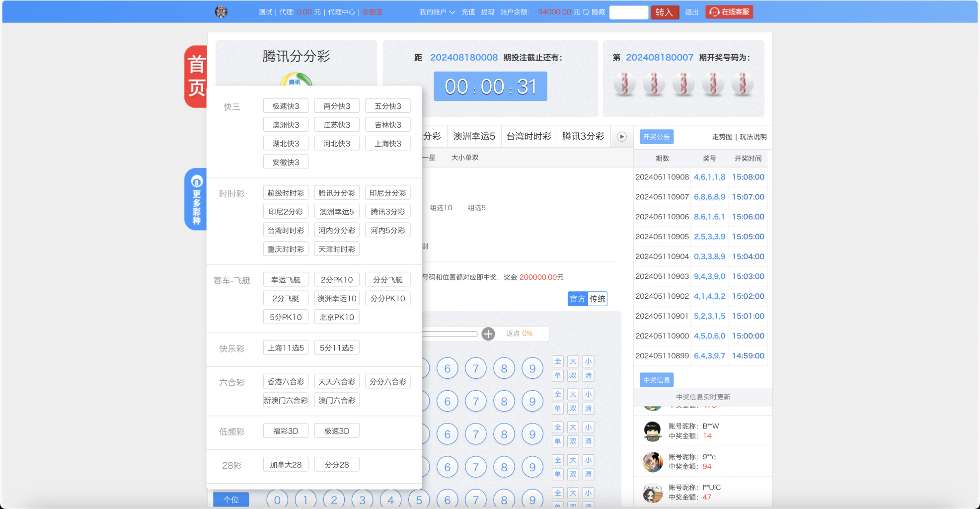
Task: Open the 大小单双 play type tab
Action: tap(465, 157)
